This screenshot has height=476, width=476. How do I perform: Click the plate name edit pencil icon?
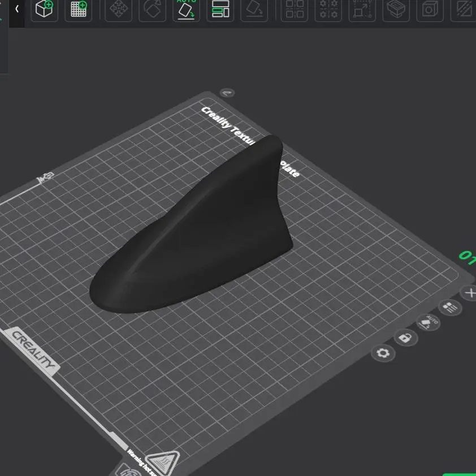tap(227, 93)
